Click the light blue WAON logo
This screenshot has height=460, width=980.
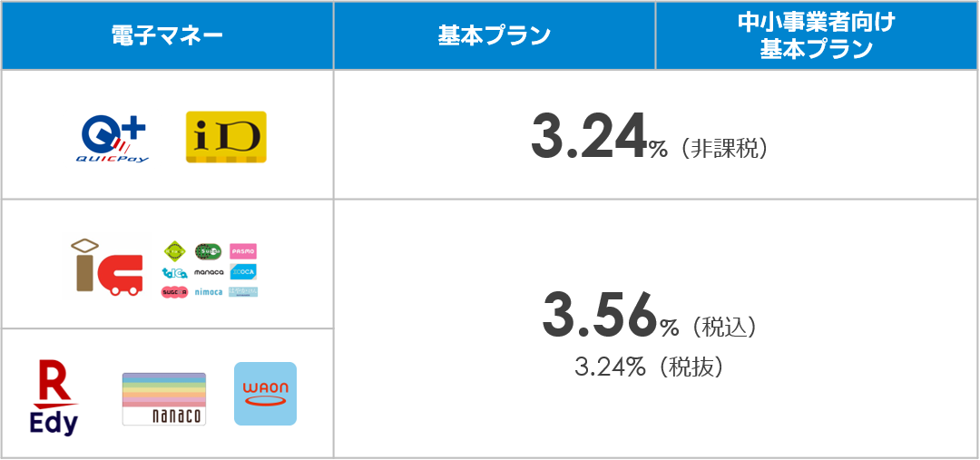click(266, 394)
